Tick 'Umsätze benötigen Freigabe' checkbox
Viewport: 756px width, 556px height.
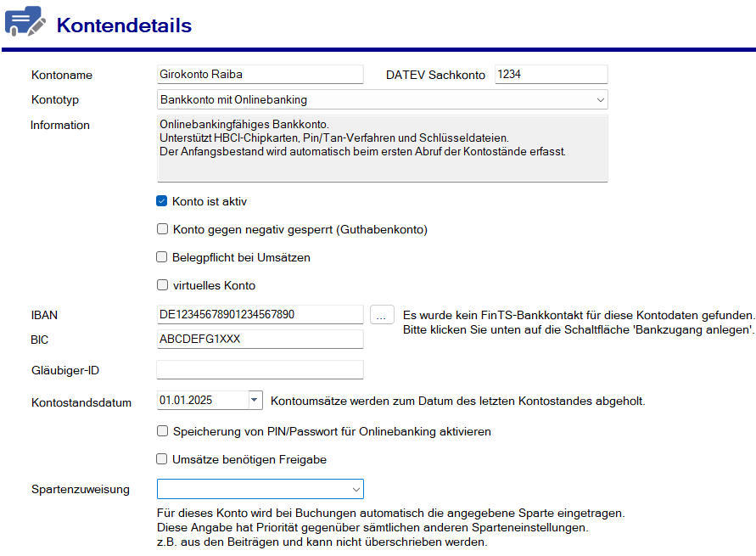click(162, 459)
